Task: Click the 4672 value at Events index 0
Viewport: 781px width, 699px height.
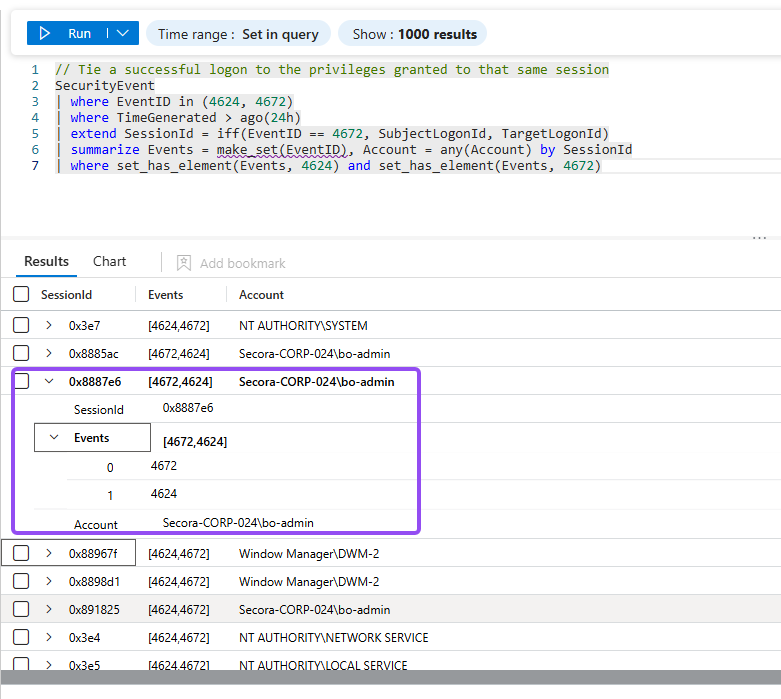Action: pos(164,466)
